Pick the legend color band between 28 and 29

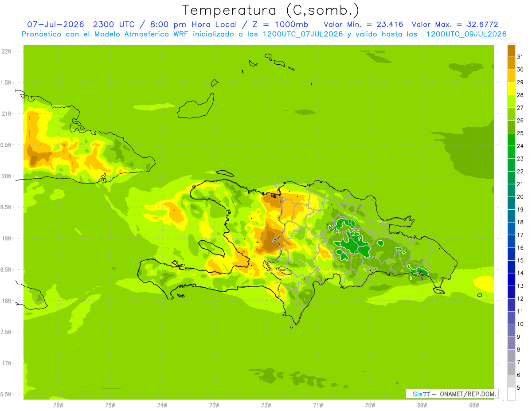511,89
